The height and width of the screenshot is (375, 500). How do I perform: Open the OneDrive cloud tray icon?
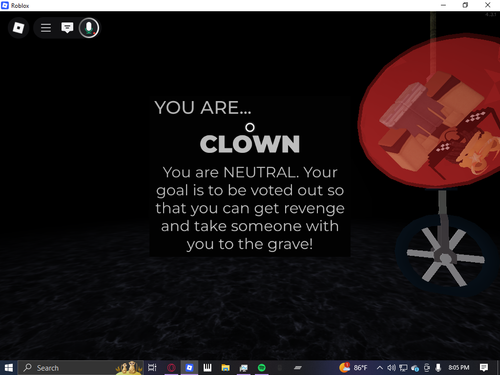tap(415, 368)
